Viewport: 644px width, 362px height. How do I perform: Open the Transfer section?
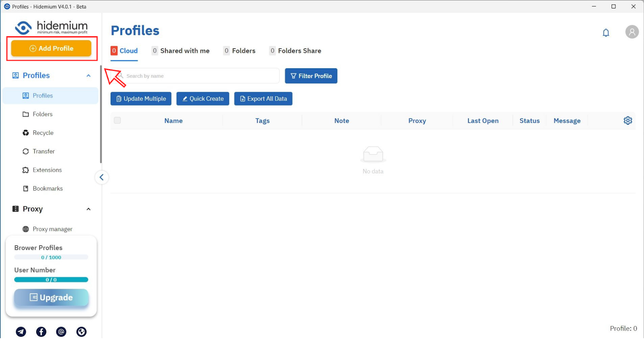coord(50,151)
